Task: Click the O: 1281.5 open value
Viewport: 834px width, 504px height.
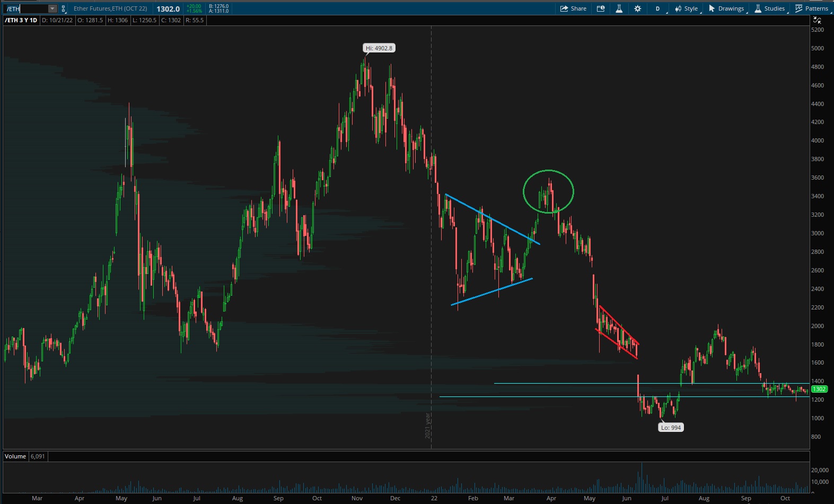Action: pyautogui.click(x=90, y=20)
